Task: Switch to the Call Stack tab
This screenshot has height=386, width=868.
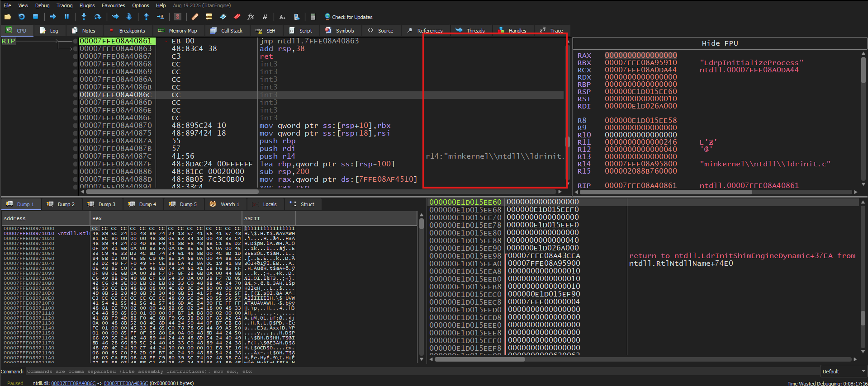Action: 227,31
